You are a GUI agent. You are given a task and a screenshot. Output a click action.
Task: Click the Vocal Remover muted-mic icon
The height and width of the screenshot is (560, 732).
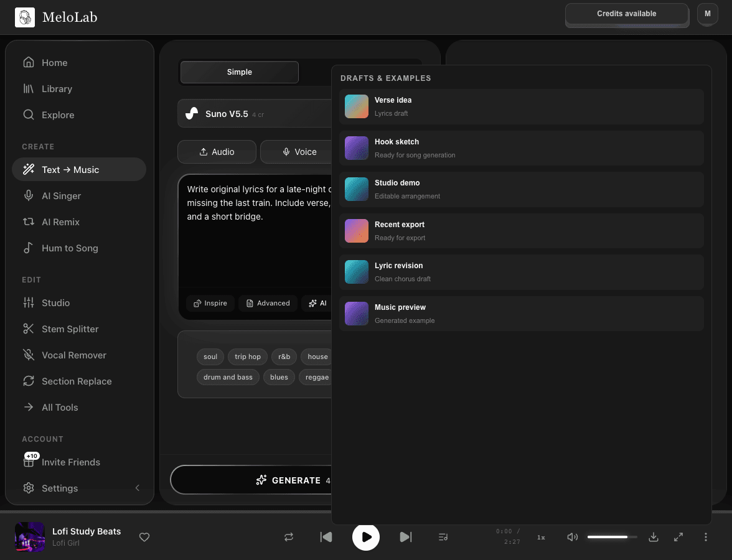coord(29,355)
